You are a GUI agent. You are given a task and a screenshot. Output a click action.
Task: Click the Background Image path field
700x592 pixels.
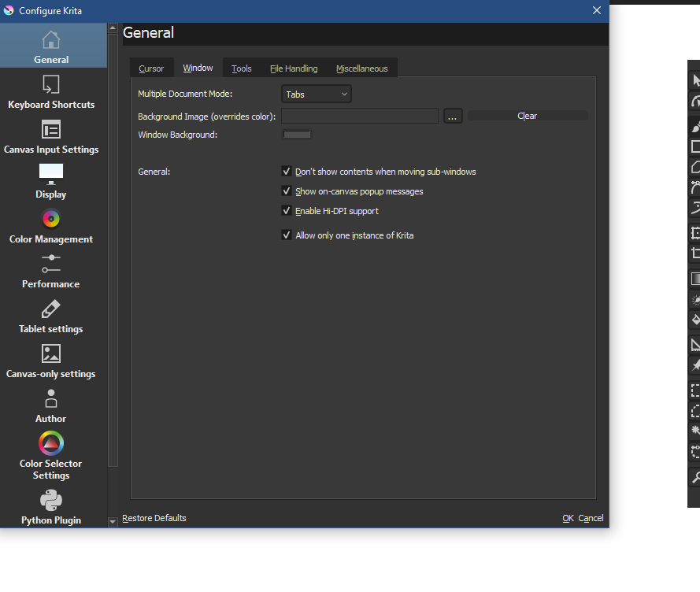point(359,117)
